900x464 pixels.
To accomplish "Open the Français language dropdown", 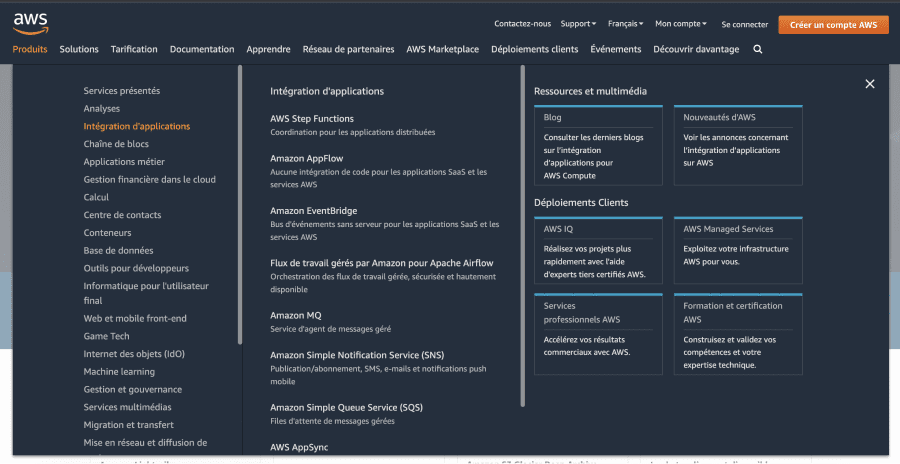I will [625, 24].
